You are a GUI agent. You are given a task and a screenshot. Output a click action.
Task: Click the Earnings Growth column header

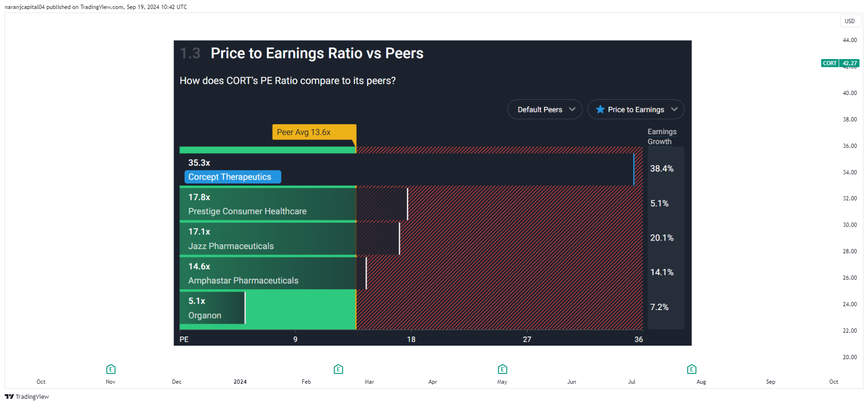[x=662, y=137]
